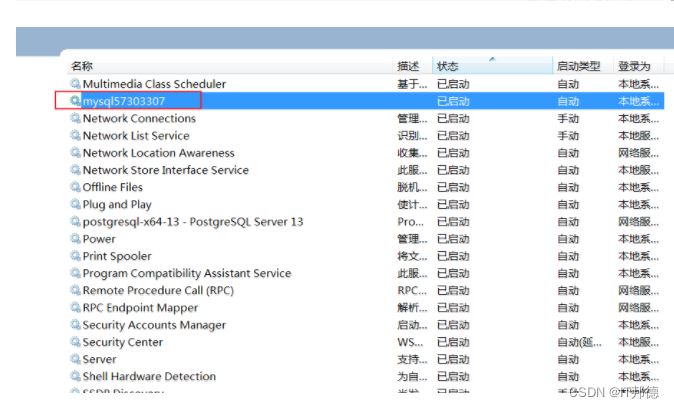Click the 登录为 column header
Screen dimensions: 674x408
[x=634, y=66]
